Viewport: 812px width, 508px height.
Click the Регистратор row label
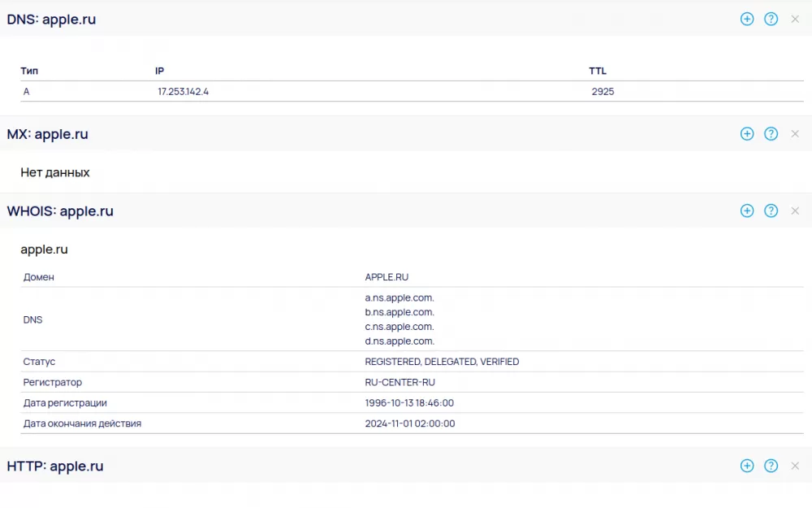[x=53, y=383]
